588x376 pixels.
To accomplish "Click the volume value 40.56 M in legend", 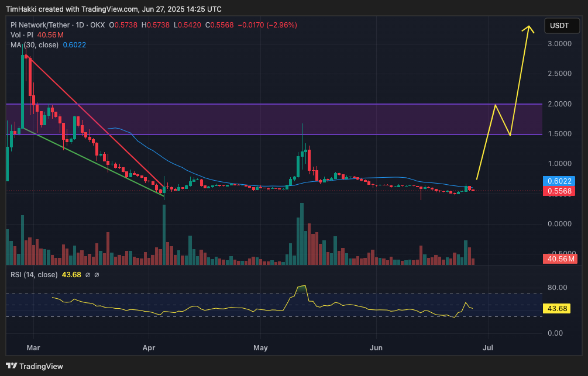I will 50,35.
